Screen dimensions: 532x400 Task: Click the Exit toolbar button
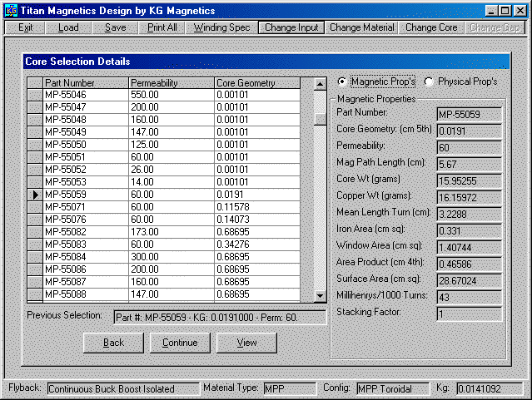(x=26, y=27)
